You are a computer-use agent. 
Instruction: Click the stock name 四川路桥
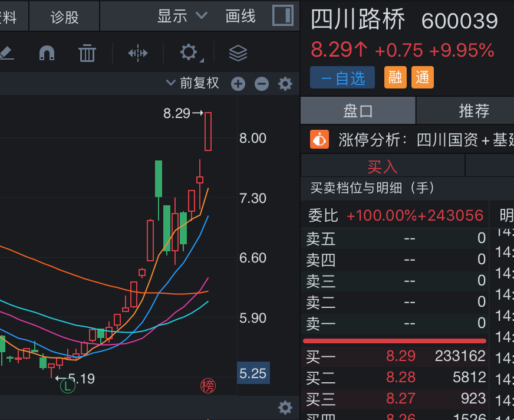358,19
